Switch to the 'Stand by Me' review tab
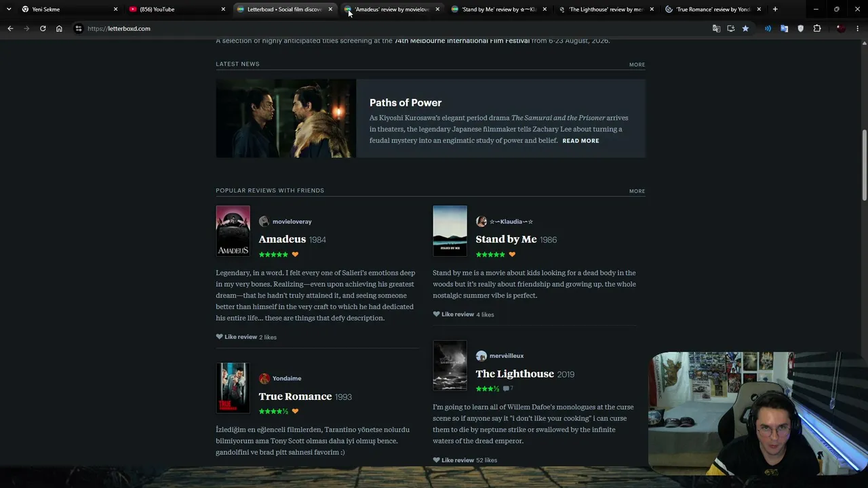 (x=499, y=9)
